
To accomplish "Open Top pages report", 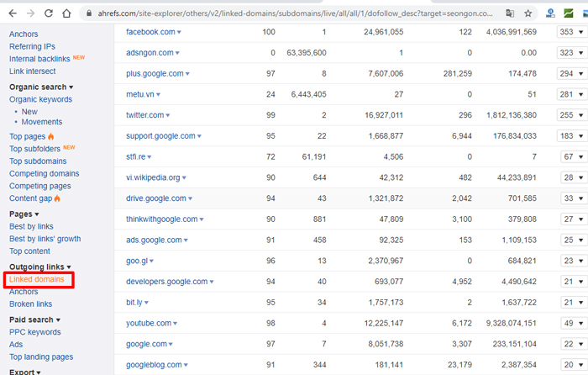I will (28, 137).
